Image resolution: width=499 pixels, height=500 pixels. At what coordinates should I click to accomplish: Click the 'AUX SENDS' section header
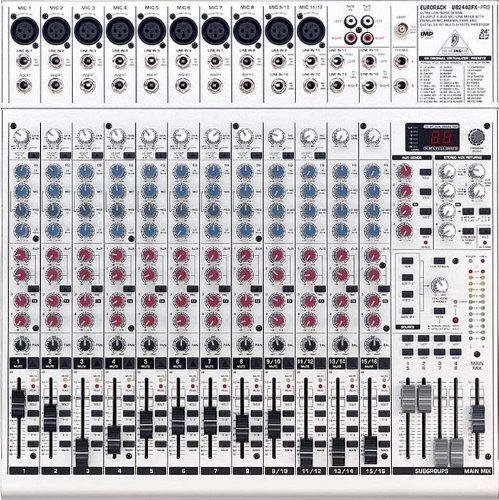click(x=412, y=157)
